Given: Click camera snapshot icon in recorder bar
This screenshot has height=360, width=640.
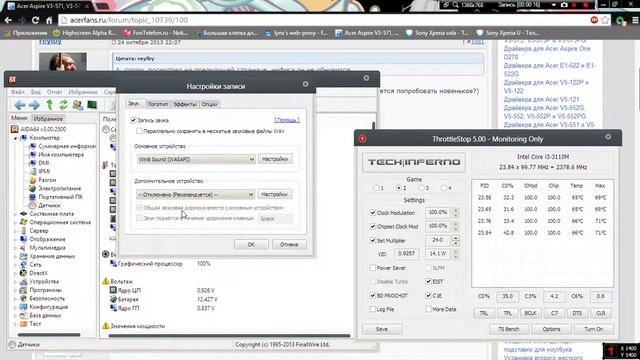Looking at the screenshot, I should [x=564, y=5].
